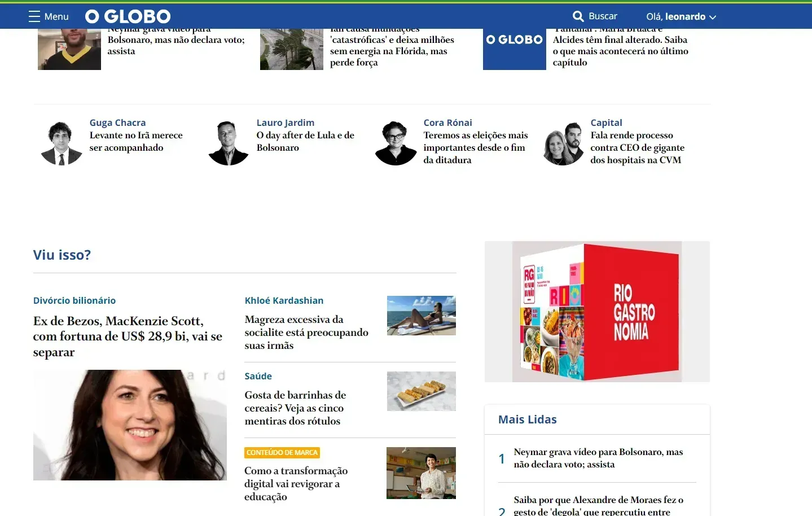Open the 'Divórcio bilionário' category label
Viewport: 812px width, 516px height.
[x=74, y=300]
